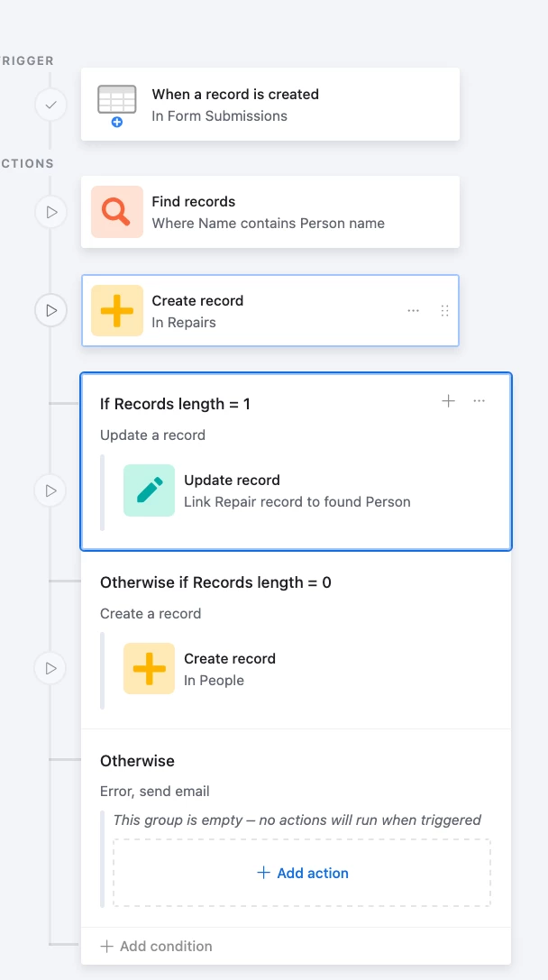Image resolution: width=548 pixels, height=980 pixels.
Task: Click the Add condition button
Action: coord(156,947)
